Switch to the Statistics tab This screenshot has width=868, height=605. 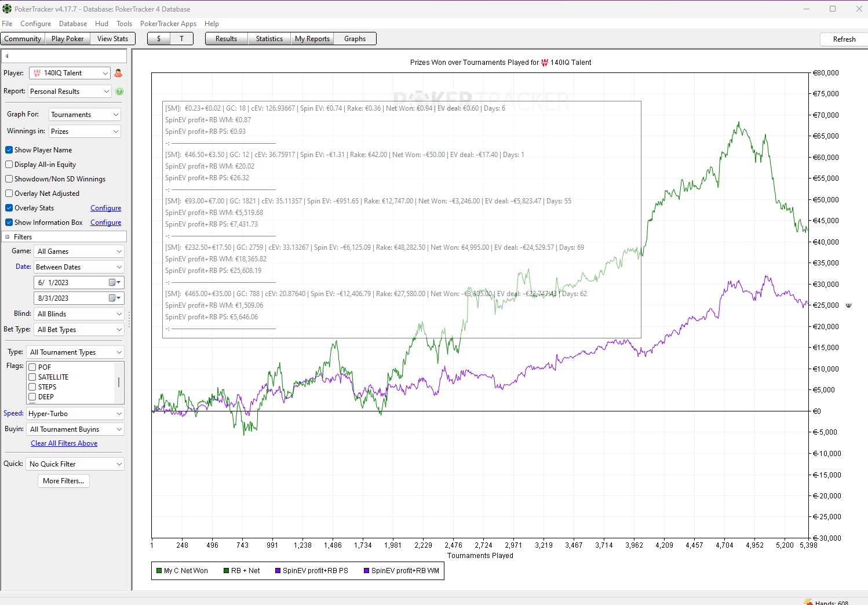(x=269, y=39)
